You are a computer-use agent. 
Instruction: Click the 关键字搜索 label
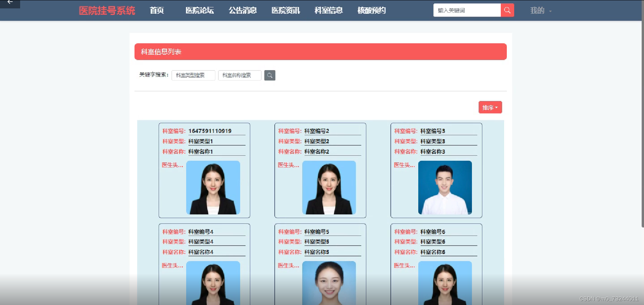coord(154,74)
